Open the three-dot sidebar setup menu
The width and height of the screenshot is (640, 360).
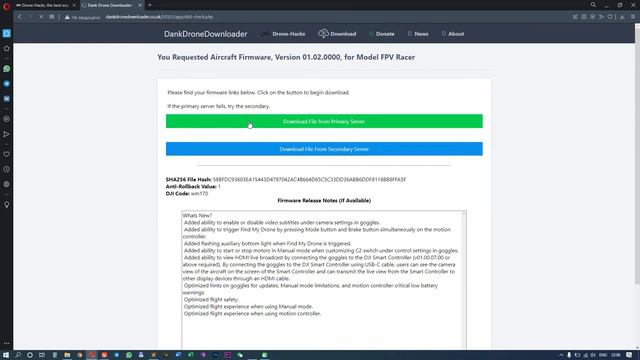(7, 343)
